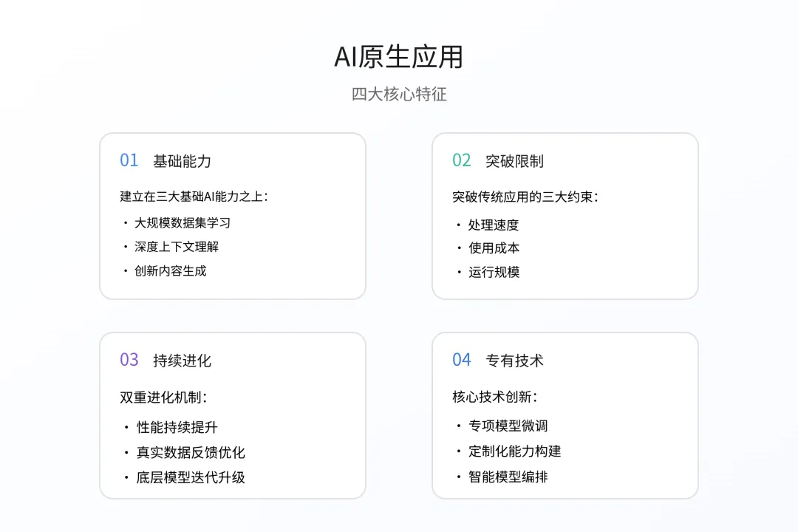Click the heading '专有技术'
This screenshot has height=532, width=798.
click(514, 361)
